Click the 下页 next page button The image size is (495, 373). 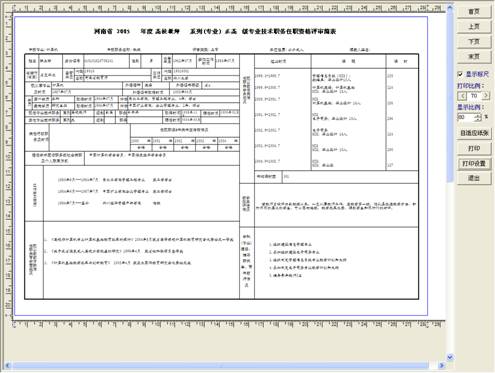(474, 42)
